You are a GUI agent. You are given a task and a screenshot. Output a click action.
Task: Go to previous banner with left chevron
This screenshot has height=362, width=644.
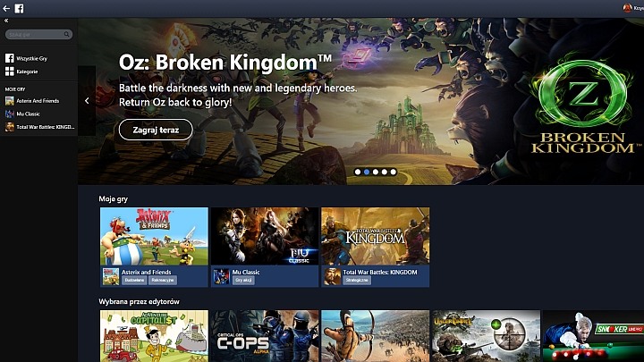coord(87,100)
